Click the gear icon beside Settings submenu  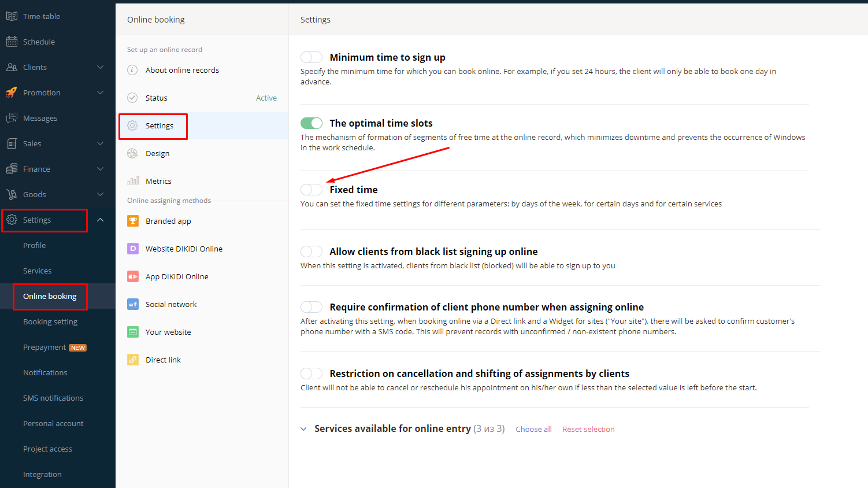(132, 125)
